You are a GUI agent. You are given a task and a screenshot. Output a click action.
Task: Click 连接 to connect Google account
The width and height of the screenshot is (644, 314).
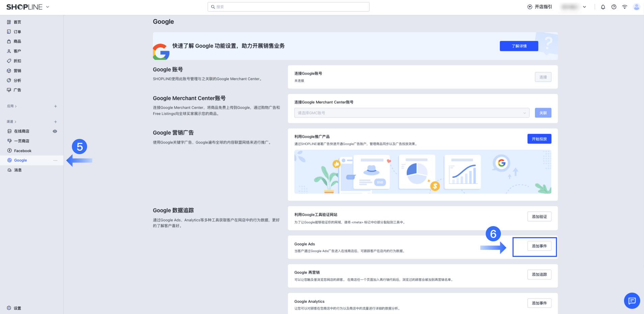(x=543, y=77)
